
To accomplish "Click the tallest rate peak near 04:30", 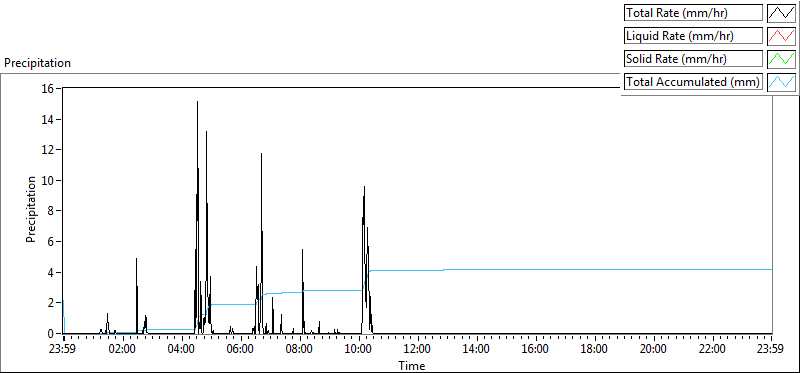I will tap(197, 102).
